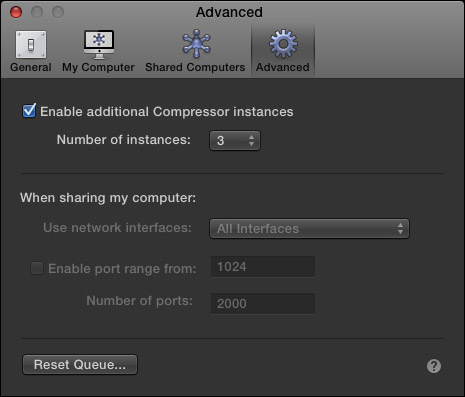Click the arrows on instances stepper
This screenshot has height=397, width=465.
(251, 140)
